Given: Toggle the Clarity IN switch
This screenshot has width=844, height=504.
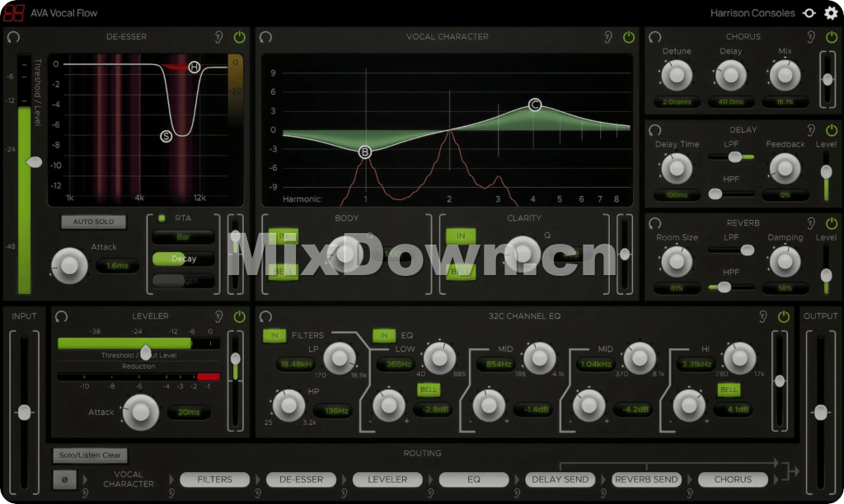Looking at the screenshot, I should [461, 236].
